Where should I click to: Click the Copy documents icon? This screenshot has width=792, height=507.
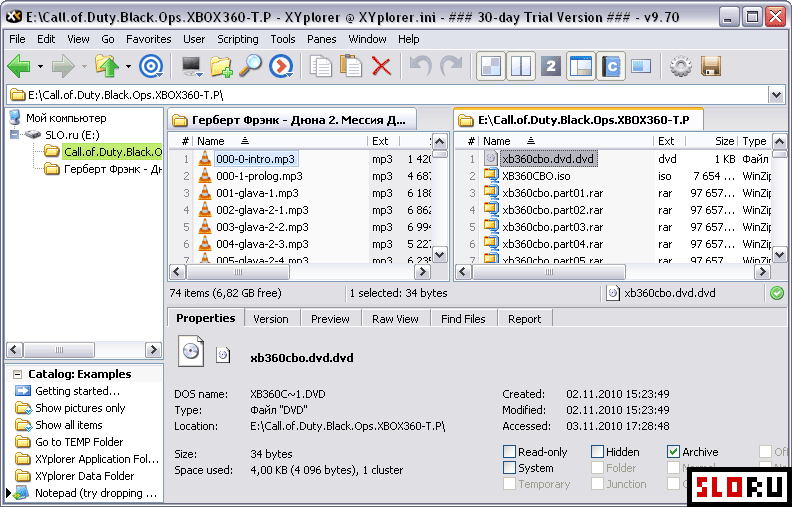(321, 66)
